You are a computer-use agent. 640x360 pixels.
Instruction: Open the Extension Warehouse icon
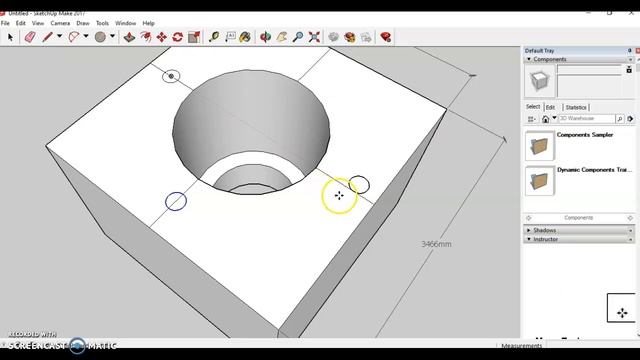click(350, 37)
